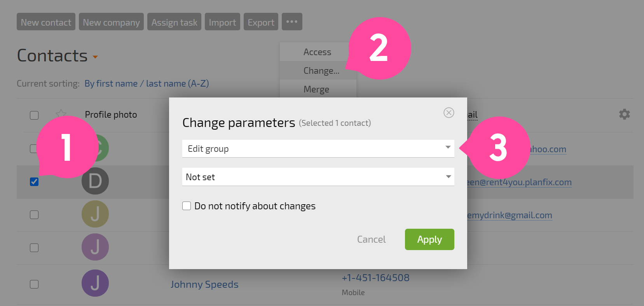
Task: Toggle the select-all header checkbox
Action: [x=34, y=115]
